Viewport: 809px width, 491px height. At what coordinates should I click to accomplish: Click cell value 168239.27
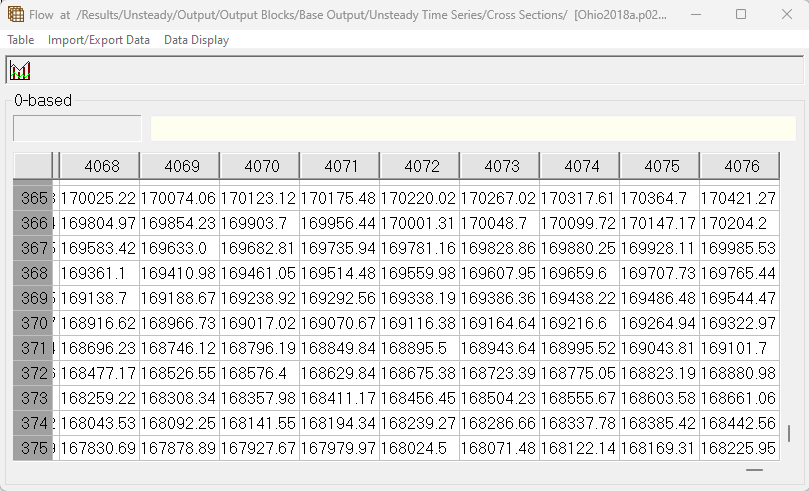(x=418, y=423)
